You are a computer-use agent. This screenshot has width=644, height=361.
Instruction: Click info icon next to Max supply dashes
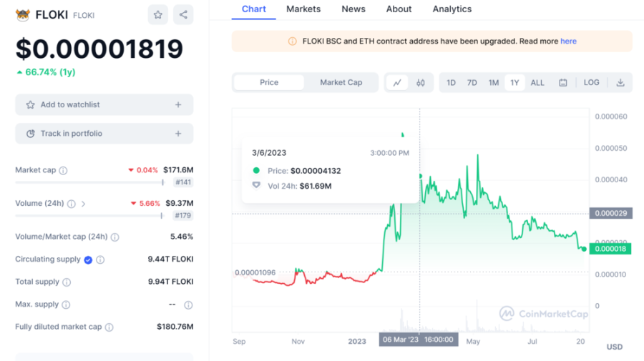click(188, 305)
